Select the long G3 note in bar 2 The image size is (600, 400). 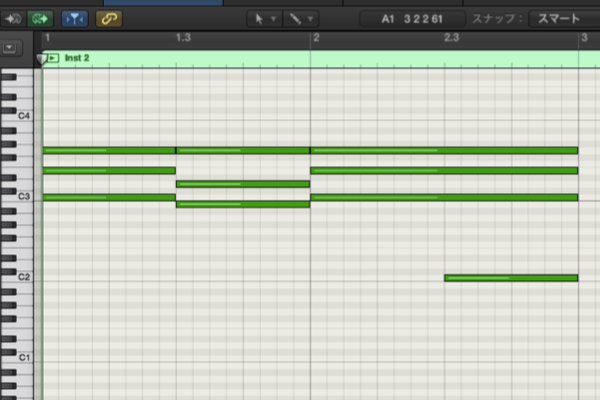pos(444,151)
